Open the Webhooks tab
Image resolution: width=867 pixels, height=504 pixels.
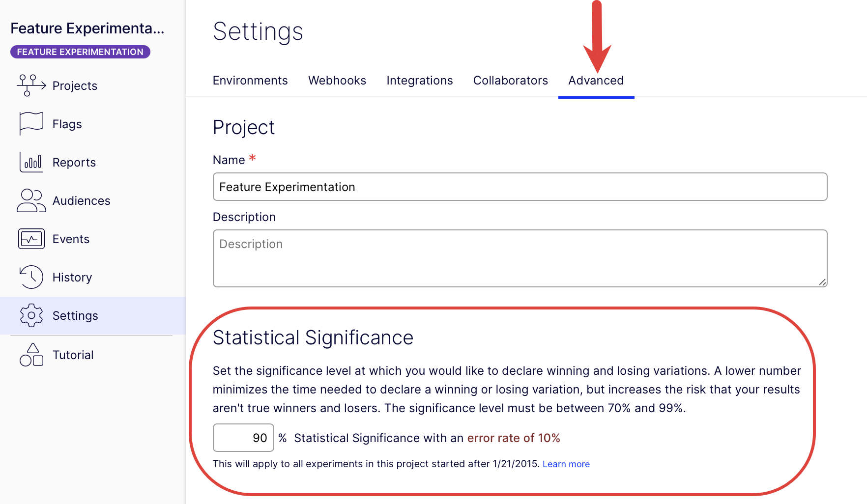pos(337,81)
